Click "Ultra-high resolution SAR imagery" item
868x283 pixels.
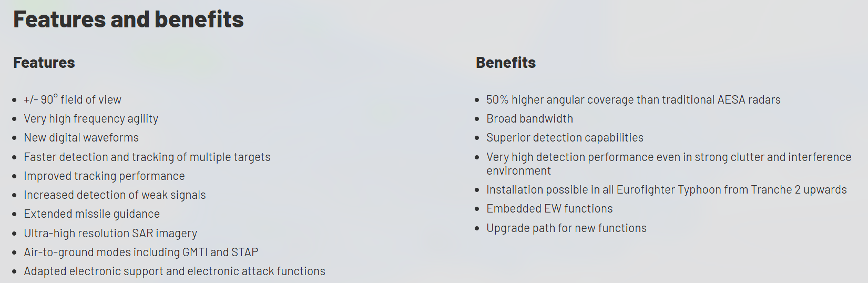point(110,233)
